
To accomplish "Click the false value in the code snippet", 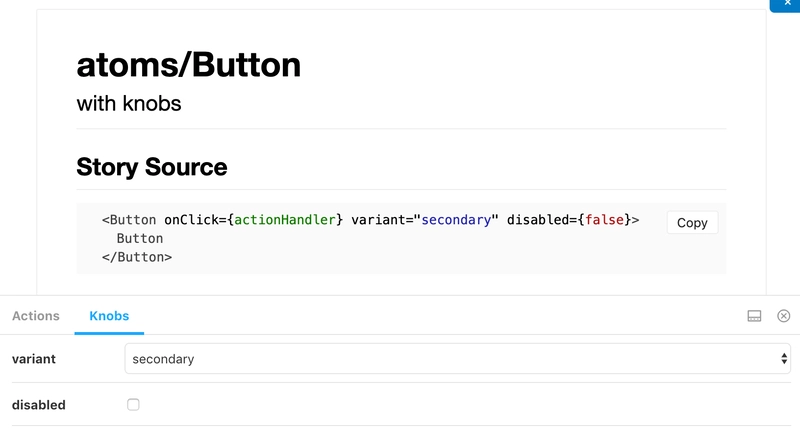I will coord(605,220).
